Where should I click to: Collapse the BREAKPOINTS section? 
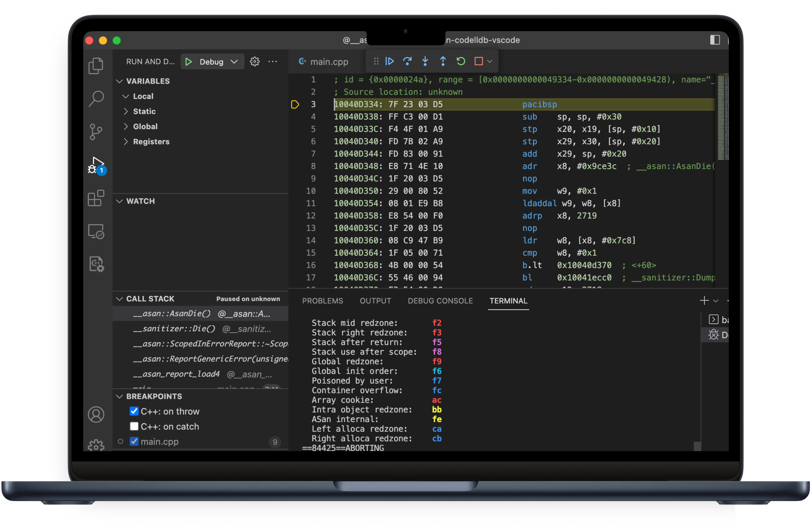coord(119,396)
